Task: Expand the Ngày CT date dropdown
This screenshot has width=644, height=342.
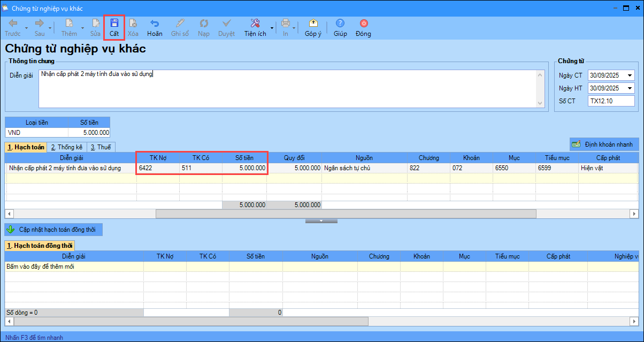Action: pyautogui.click(x=629, y=75)
